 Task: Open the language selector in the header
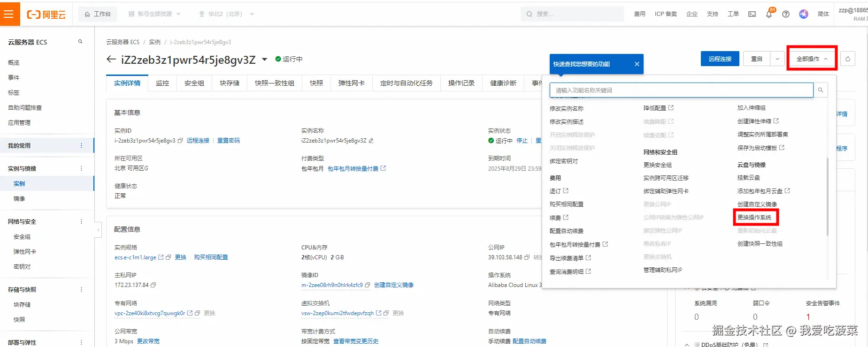(x=823, y=14)
